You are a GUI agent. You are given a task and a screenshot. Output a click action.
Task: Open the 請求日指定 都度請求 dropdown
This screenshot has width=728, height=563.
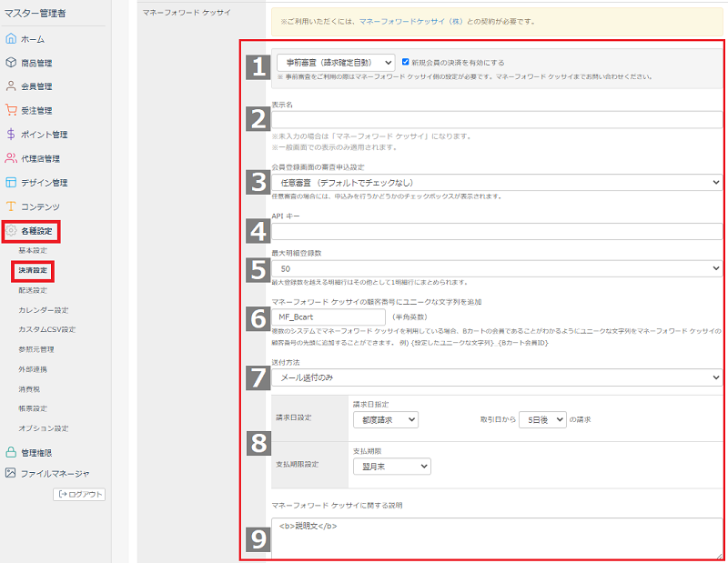pyautogui.click(x=385, y=419)
